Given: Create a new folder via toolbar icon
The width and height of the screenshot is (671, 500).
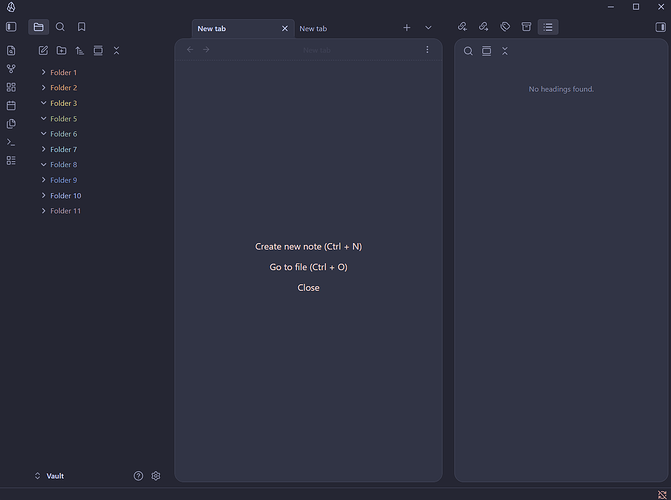Looking at the screenshot, I should tap(61, 50).
